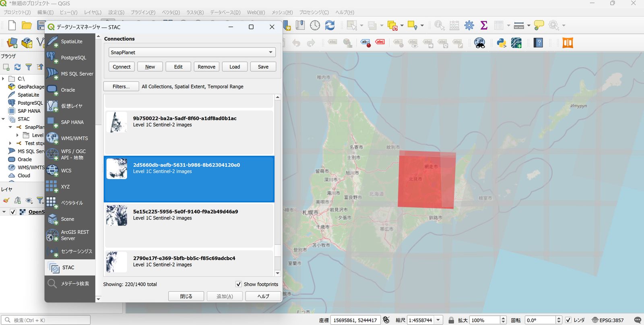
Task: Click the map tips speech bubble icon
Action: coord(539,25)
